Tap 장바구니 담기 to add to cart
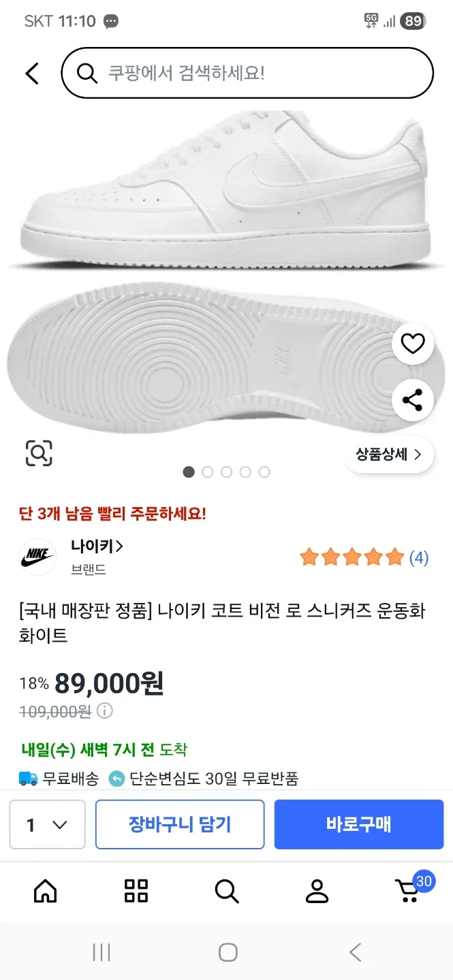Viewport: 453px width, 980px height. (180, 825)
